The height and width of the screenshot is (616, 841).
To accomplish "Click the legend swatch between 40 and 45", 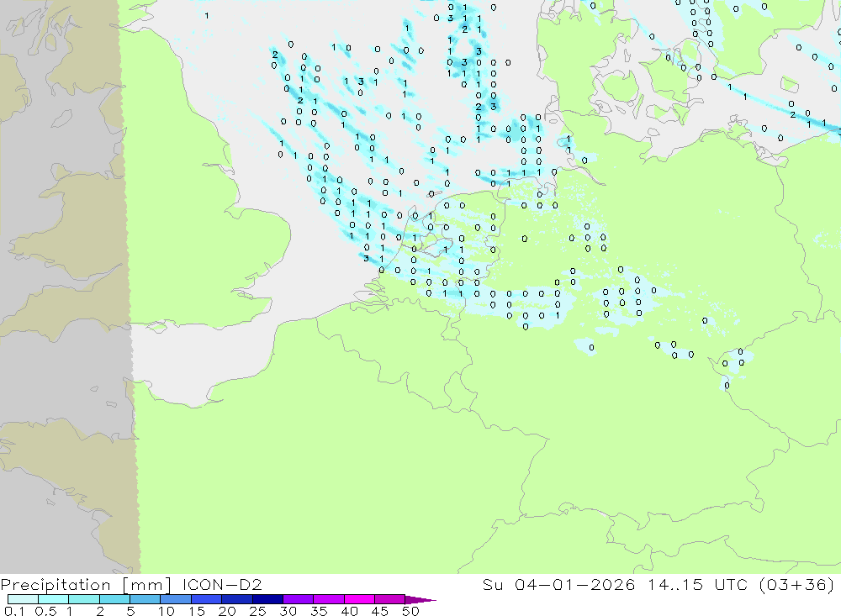I will [359, 599].
